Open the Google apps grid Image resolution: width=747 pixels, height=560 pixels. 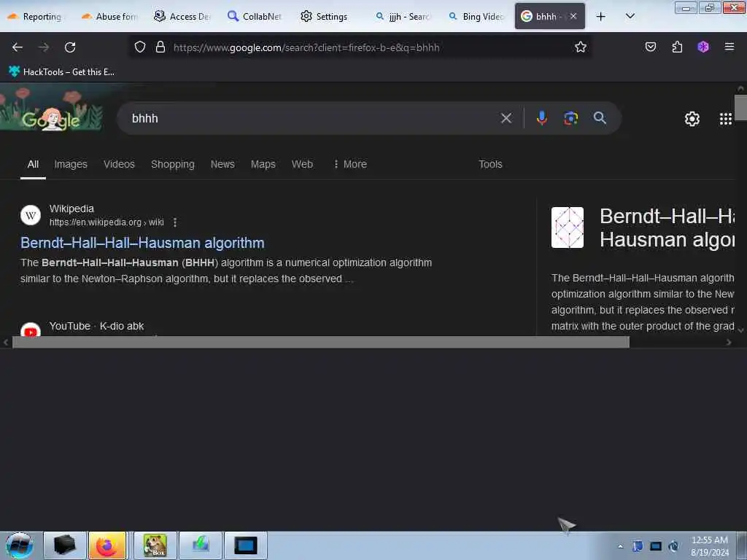[726, 119]
